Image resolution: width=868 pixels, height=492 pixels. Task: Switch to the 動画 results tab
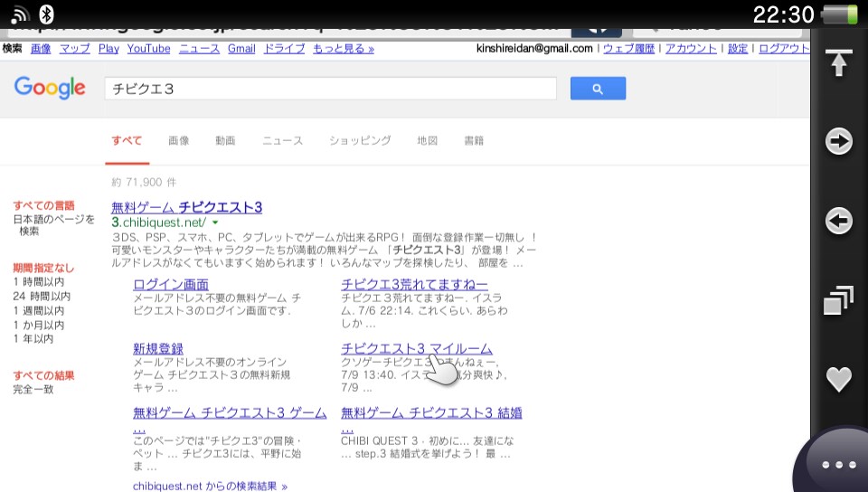225,140
